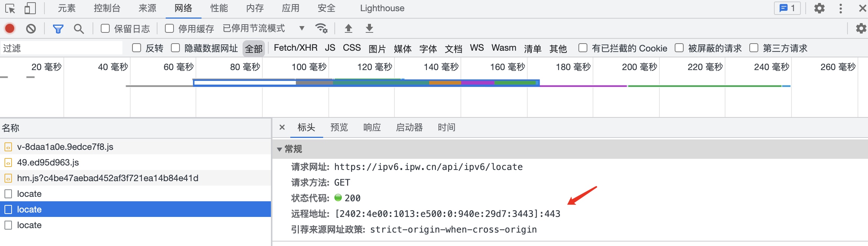Screen dimensions: 868x246
Task: Clear the network log
Action: click(31, 28)
